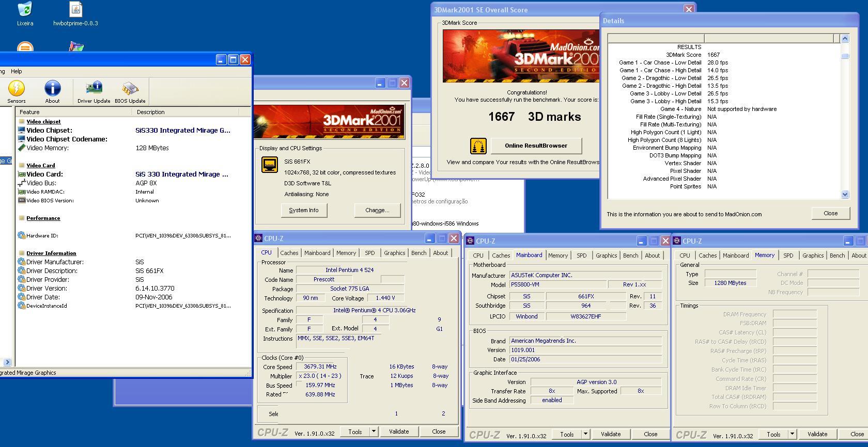Open Tools dropdown arrow in CPU-Z CPU window
Image resolution: width=868 pixels, height=447 pixels.
pos(374,432)
